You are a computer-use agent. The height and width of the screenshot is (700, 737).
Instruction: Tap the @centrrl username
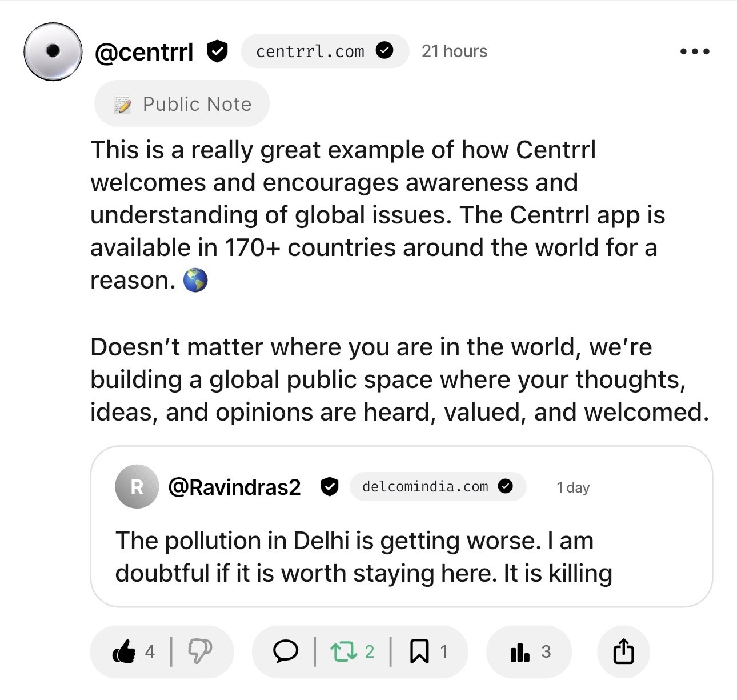[x=144, y=52]
